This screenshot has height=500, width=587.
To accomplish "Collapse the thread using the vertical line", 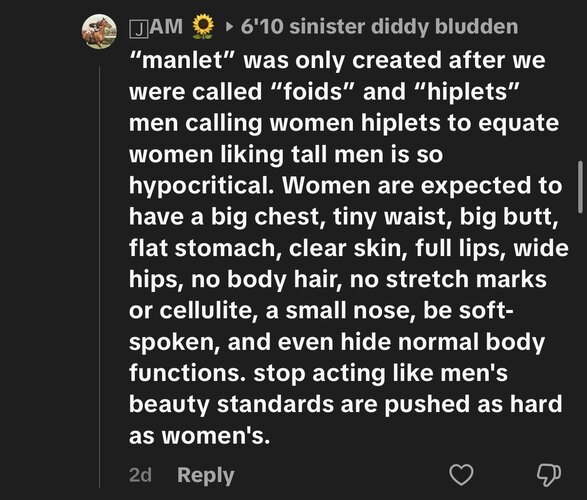I will [x=100, y=277].
